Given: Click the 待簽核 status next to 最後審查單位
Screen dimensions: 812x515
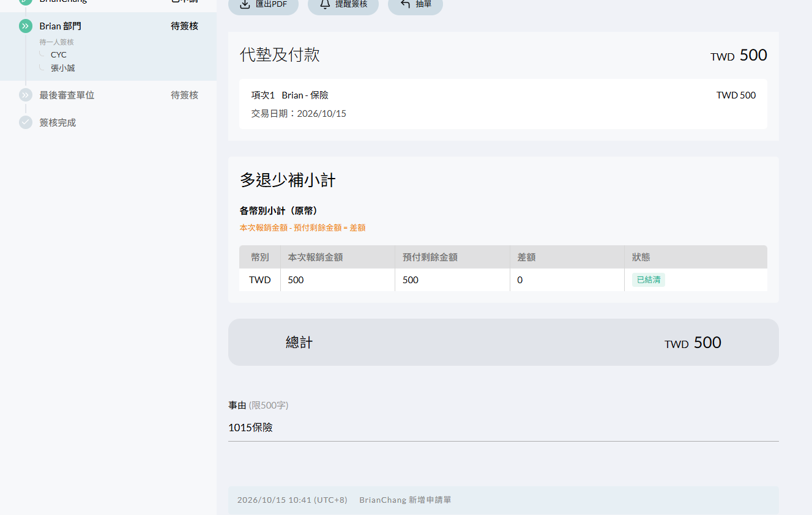Looking at the screenshot, I should [184, 95].
